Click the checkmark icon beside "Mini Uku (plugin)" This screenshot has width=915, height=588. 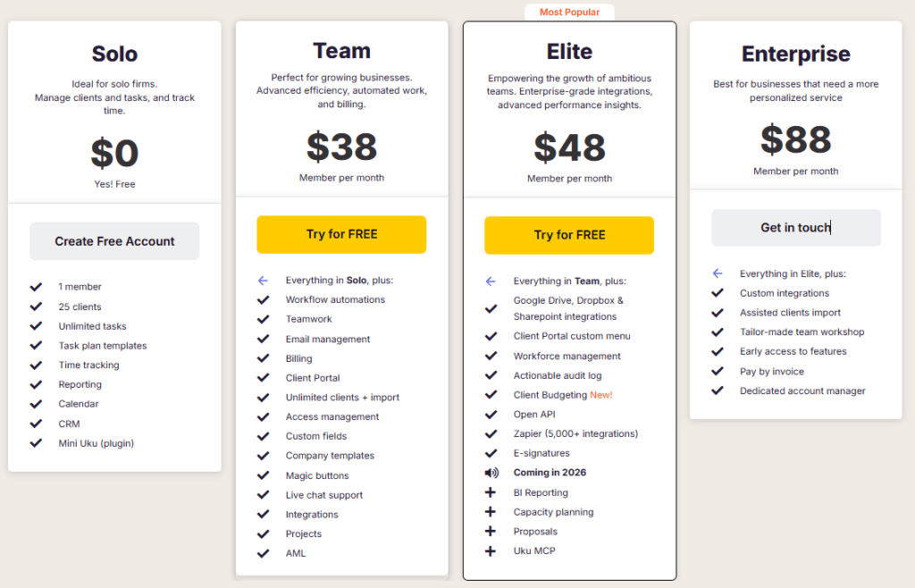point(36,442)
